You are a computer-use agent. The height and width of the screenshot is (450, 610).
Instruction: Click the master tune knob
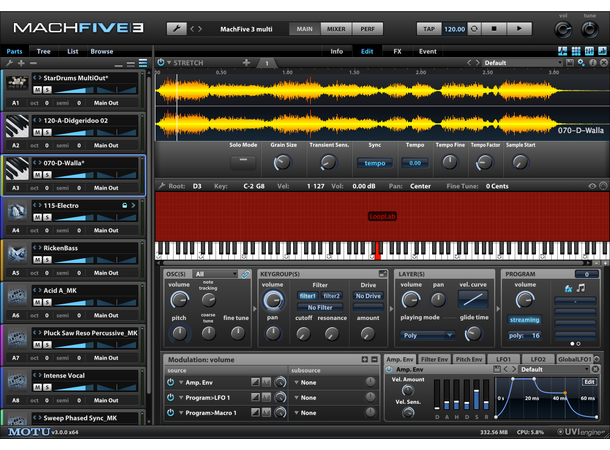coord(589,30)
